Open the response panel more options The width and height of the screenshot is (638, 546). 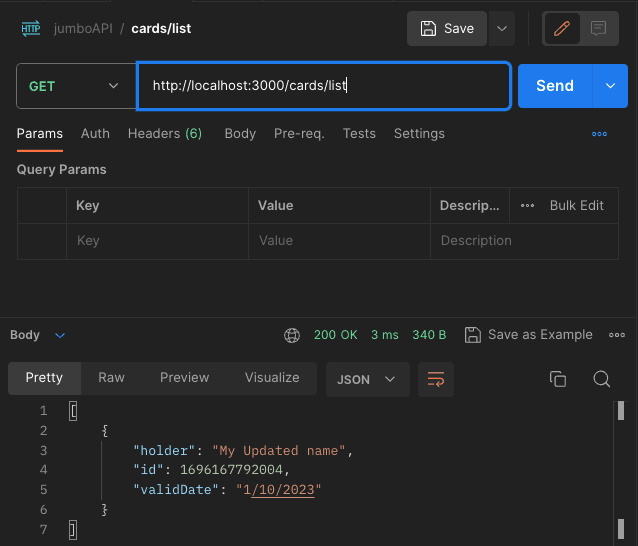click(x=617, y=335)
